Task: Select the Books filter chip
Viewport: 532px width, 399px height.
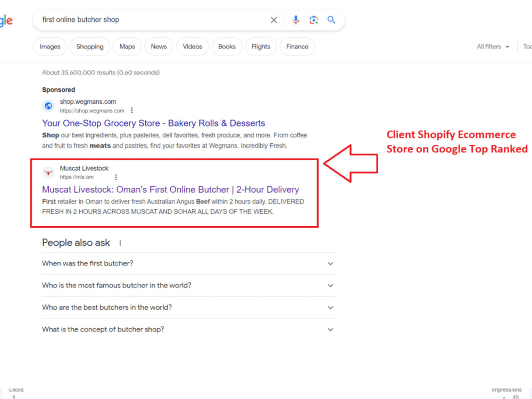Action: tap(227, 46)
